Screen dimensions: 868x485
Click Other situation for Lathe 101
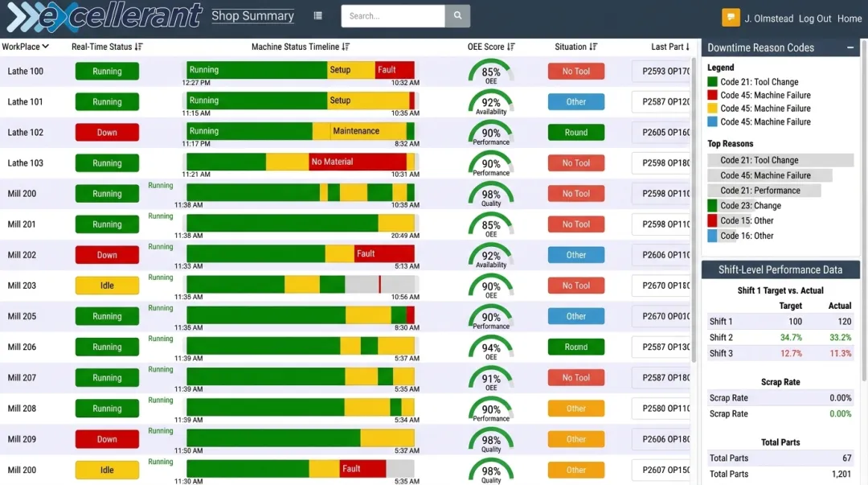pyautogui.click(x=575, y=102)
